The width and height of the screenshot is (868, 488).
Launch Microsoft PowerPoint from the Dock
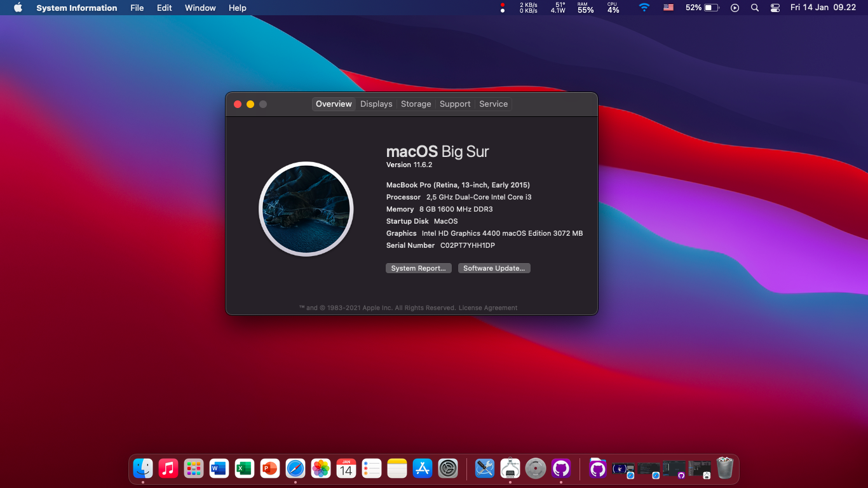270,469
